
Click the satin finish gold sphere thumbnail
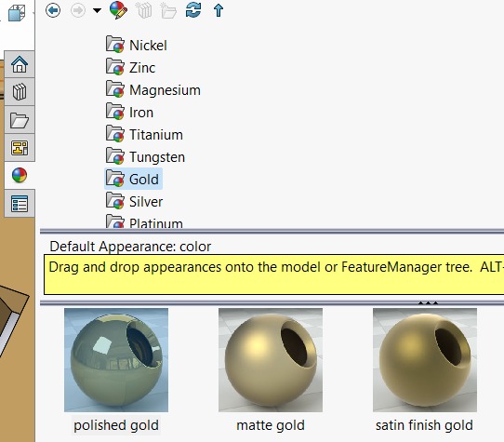[425, 360]
